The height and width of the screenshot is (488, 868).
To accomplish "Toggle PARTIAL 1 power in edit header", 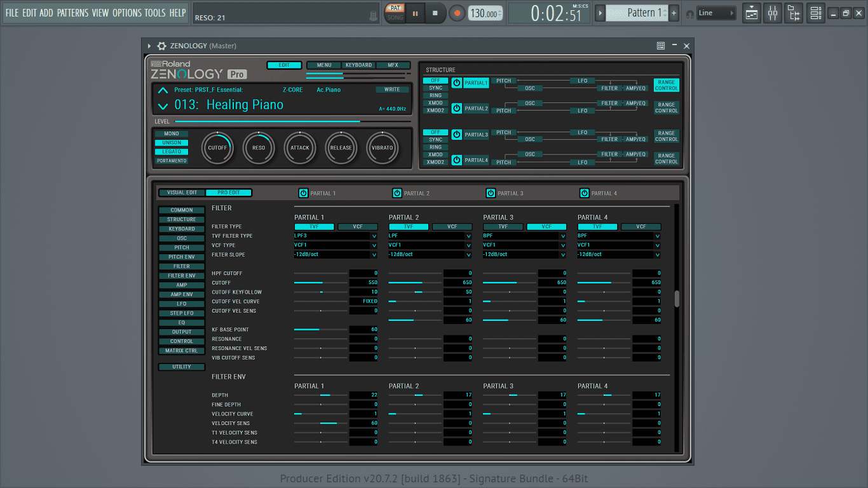I will [303, 193].
